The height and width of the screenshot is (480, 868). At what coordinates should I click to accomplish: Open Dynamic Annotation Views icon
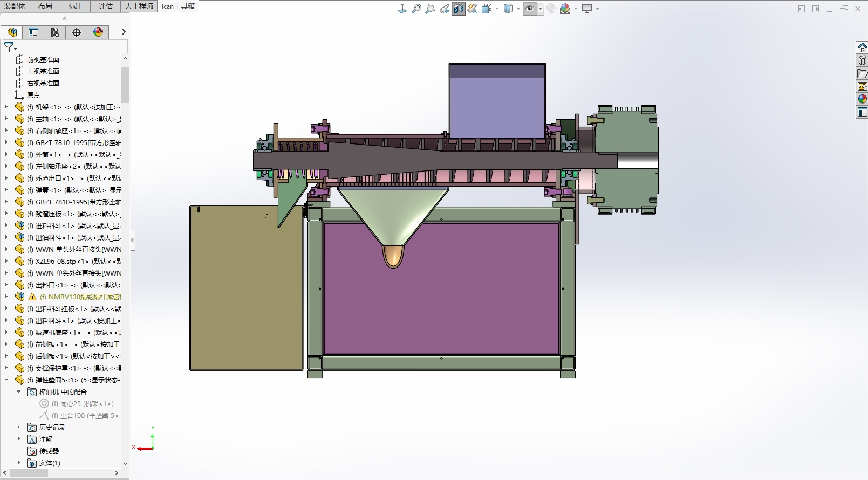(473, 9)
